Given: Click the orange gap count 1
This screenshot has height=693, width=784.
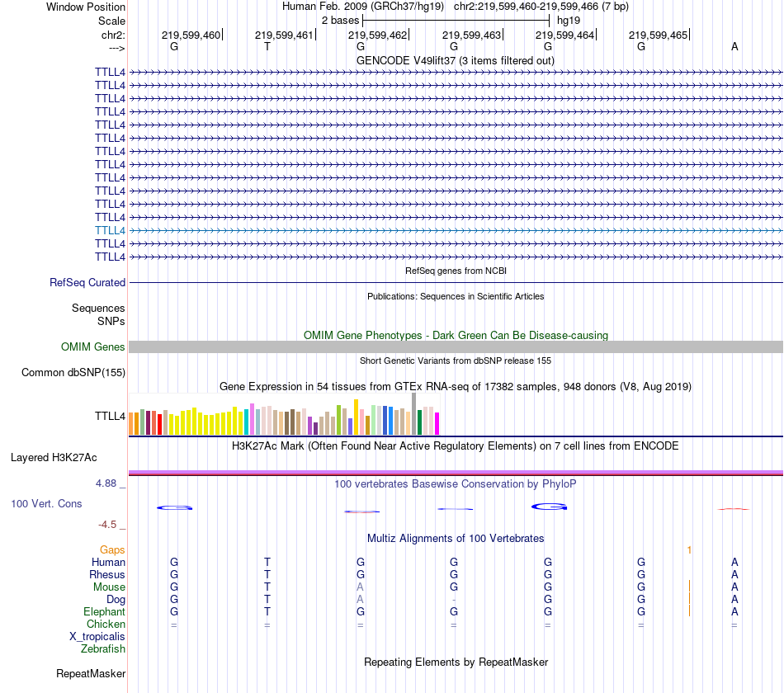Looking at the screenshot, I should click(689, 550).
